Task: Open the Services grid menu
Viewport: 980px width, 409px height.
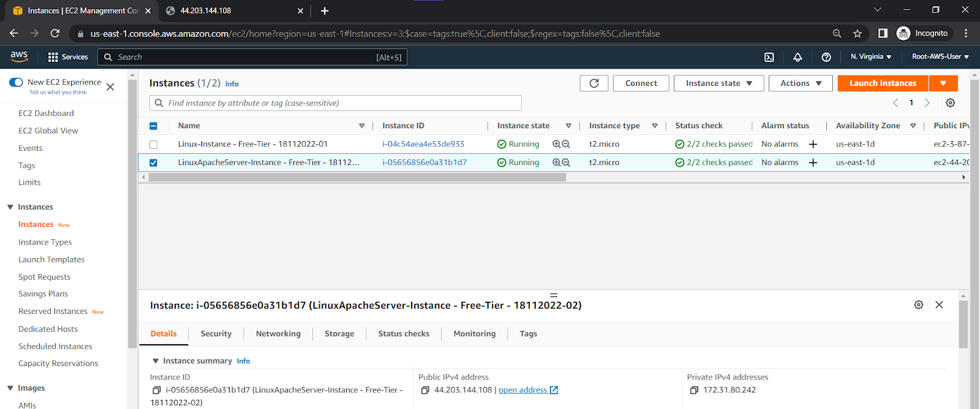Action: tap(68, 57)
